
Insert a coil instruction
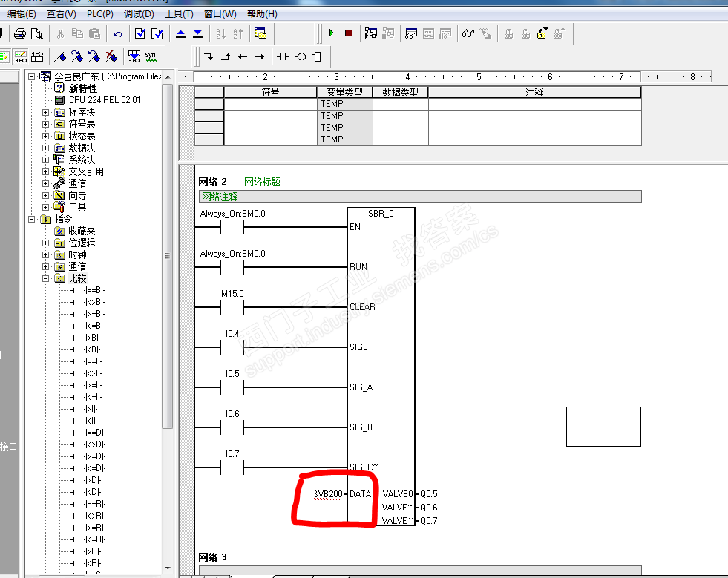click(x=301, y=56)
